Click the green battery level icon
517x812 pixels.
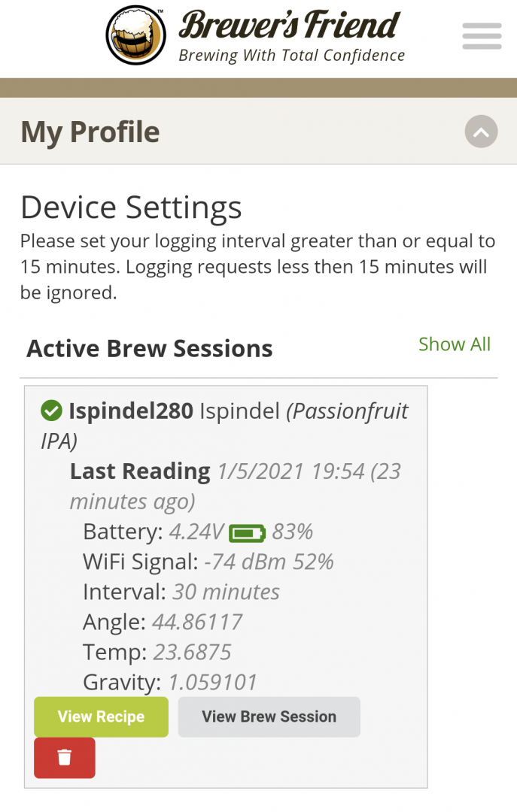tap(248, 533)
